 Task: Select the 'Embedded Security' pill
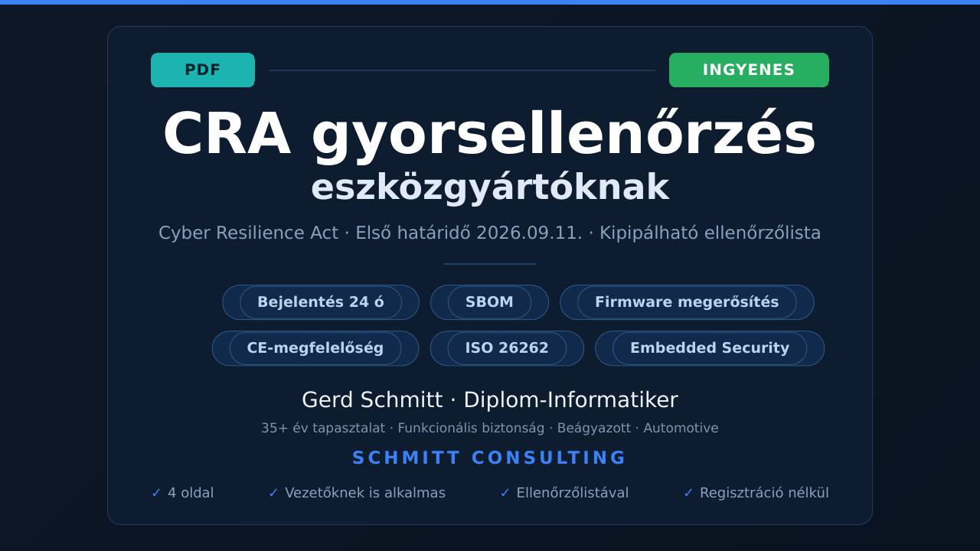[x=710, y=348]
